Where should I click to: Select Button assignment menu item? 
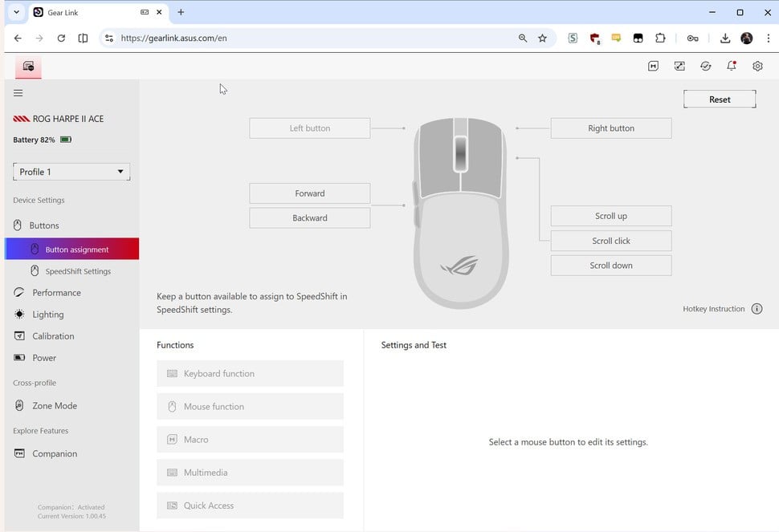pyautogui.click(x=71, y=249)
